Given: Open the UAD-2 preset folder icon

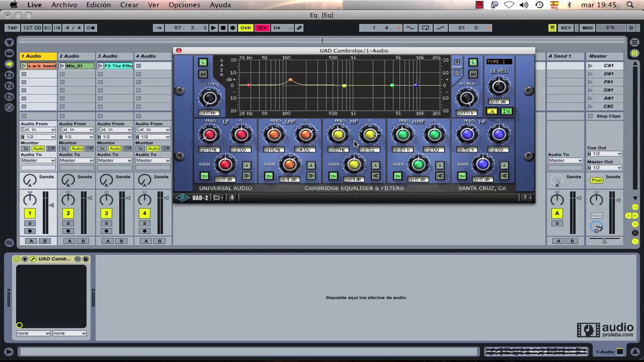Looking at the screenshot, I should coord(217,198).
